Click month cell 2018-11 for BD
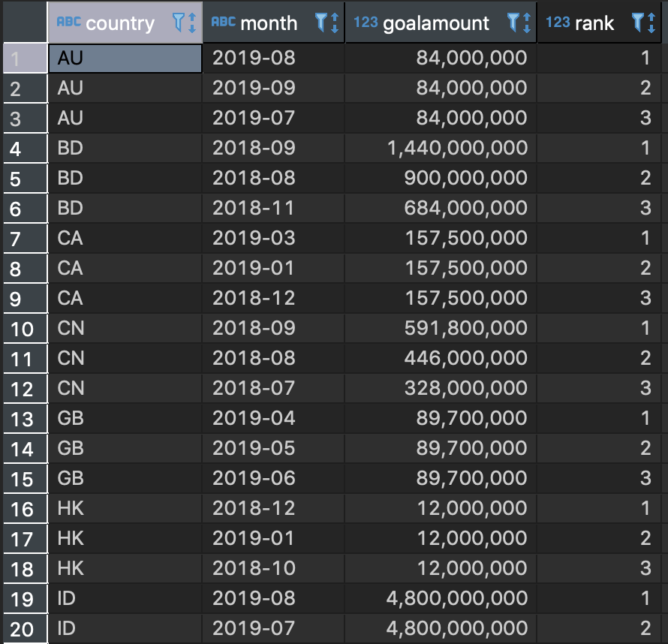This screenshot has height=644, width=668. click(x=273, y=208)
